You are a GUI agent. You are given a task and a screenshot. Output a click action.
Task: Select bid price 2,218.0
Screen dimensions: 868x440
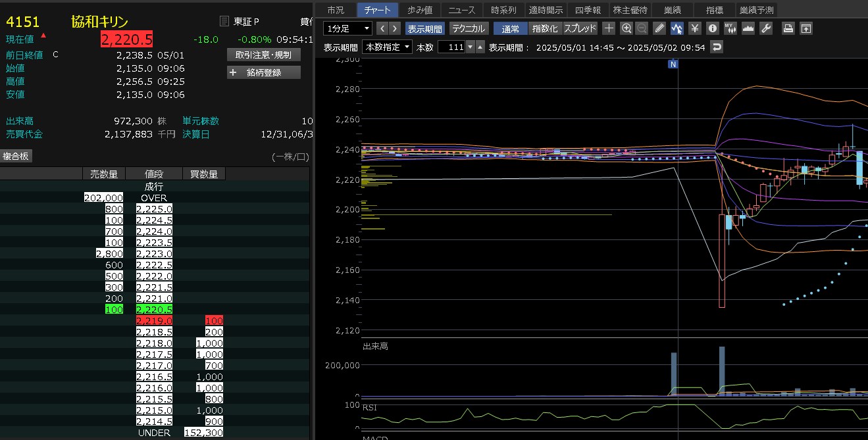coord(155,343)
